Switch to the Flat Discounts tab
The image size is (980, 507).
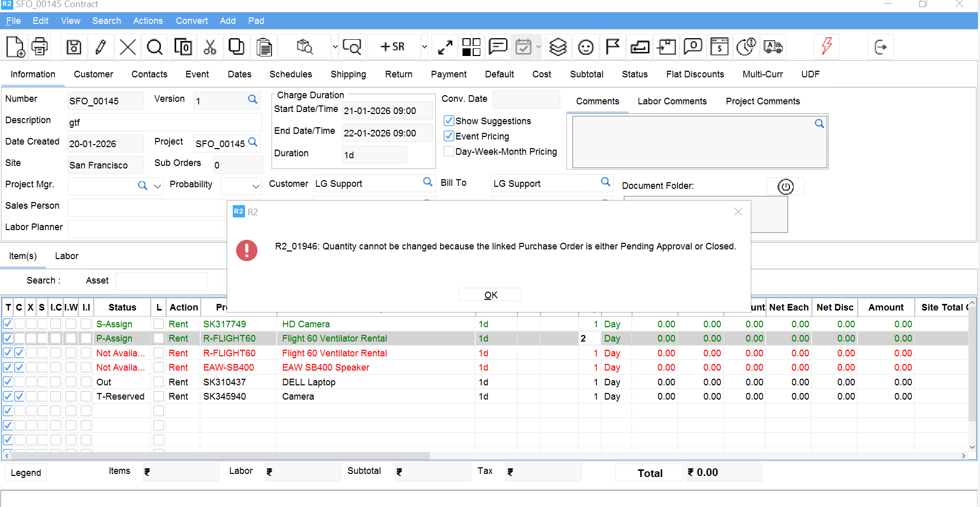[x=695, y=74]
